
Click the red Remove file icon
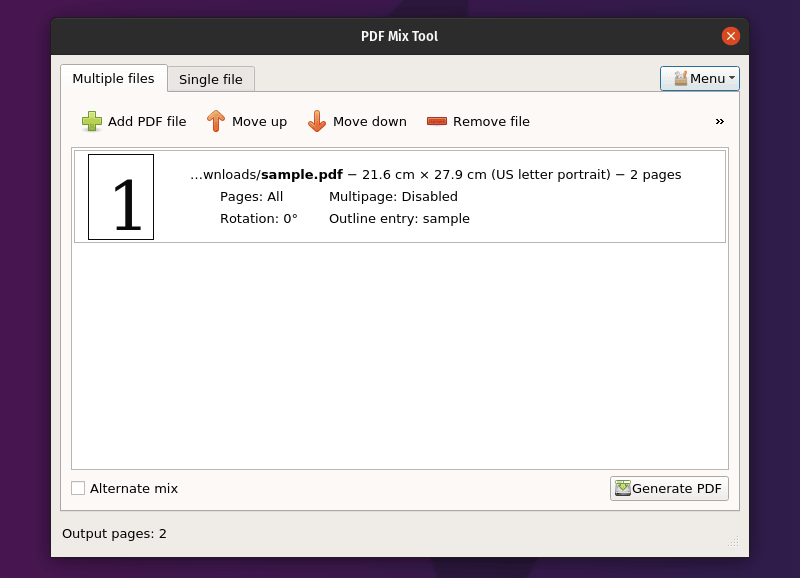(437, 121)
